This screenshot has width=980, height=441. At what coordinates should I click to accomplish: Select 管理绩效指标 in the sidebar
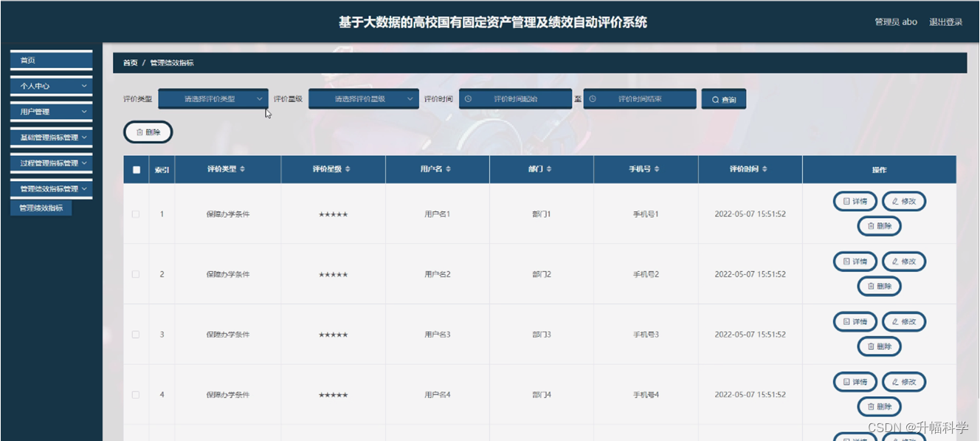pos(41,207)
